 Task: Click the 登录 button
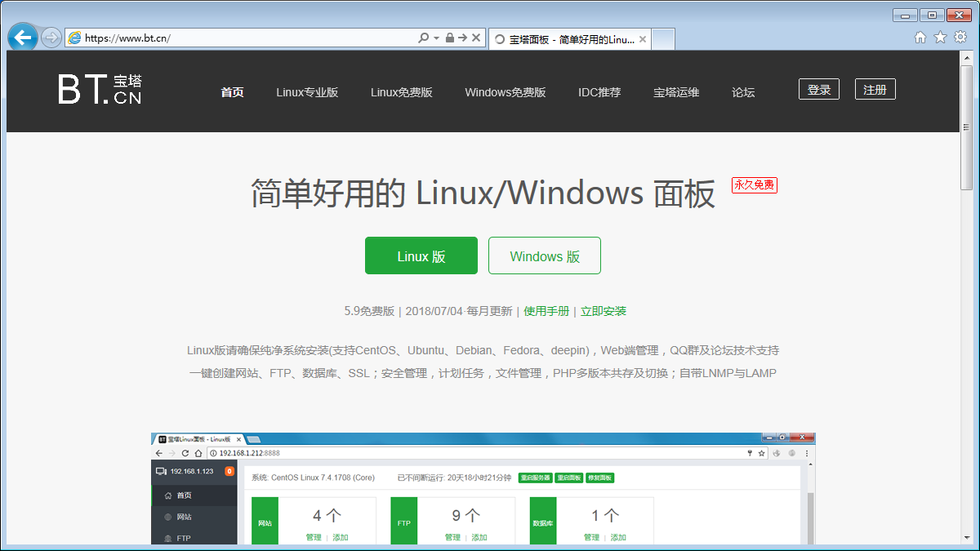[819, 89]
